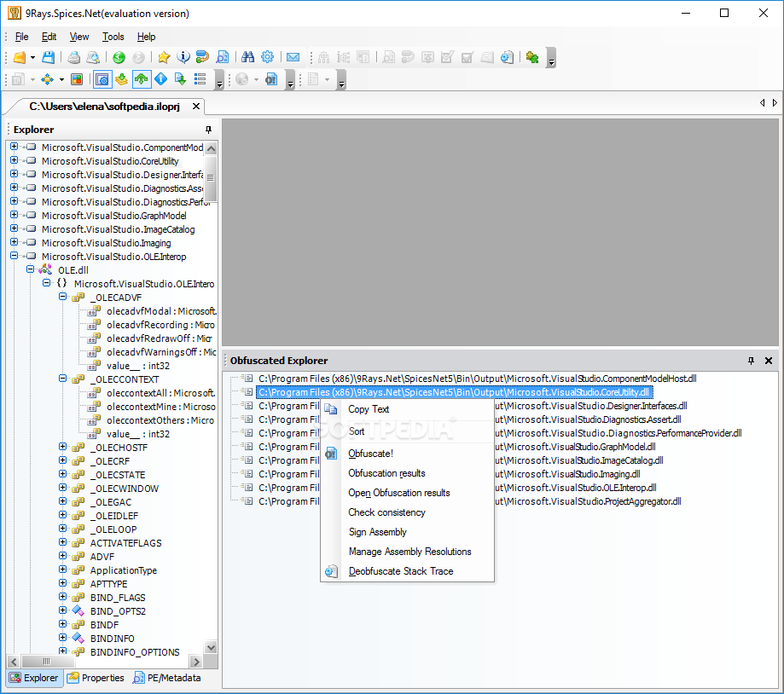
Task: Click the yellow star favorites icon
Action: pos(164,57)
